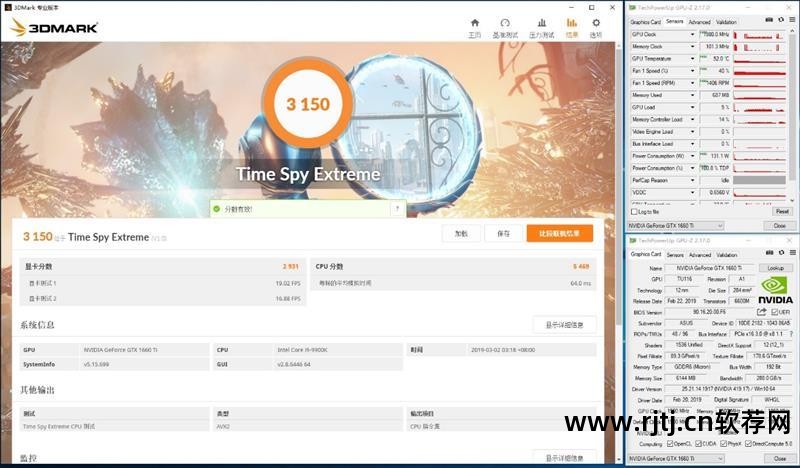Click the screenshot camera icon in the Sensors GPU-Z window

point(769,19)
